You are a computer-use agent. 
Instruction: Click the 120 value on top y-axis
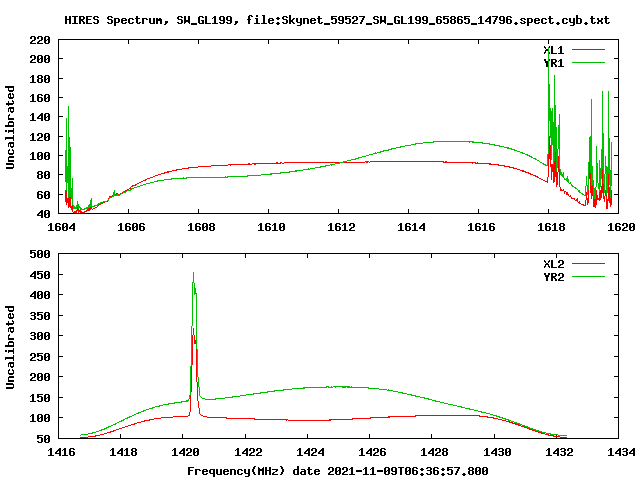click(x=40, y=137)
